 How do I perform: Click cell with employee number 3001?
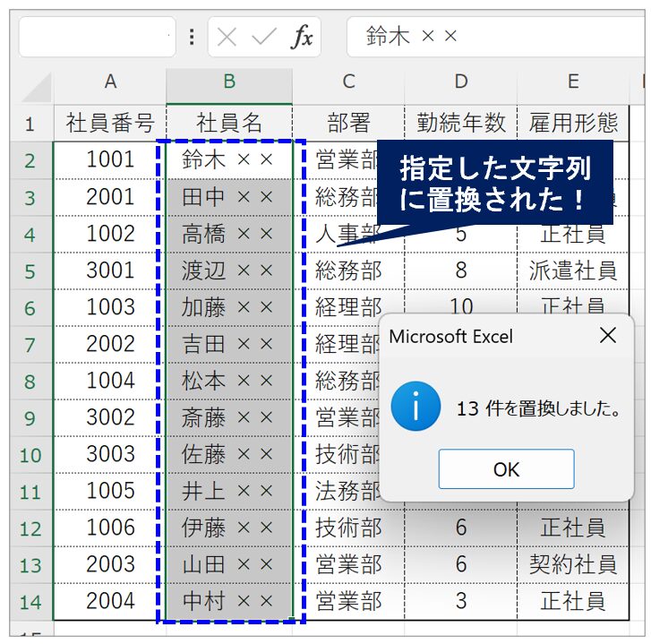pos(110,270)
